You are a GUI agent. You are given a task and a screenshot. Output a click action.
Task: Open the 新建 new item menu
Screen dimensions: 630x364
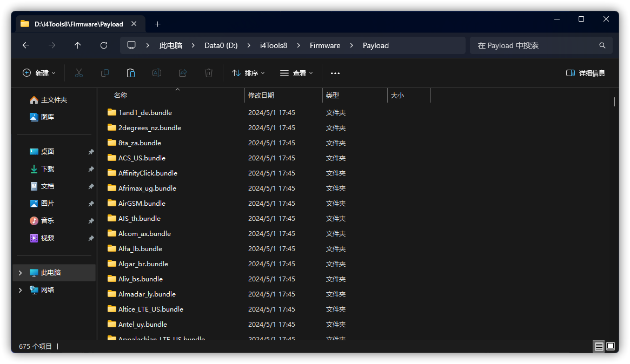tap(39, 73)
